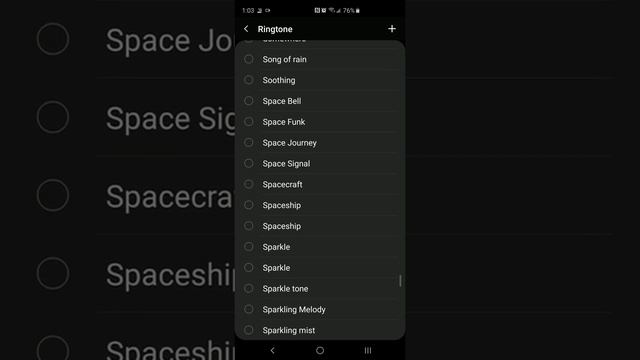Tap the 76% battery percentage text
Viewport: 640px width, 360px height.
coord(349,11)
